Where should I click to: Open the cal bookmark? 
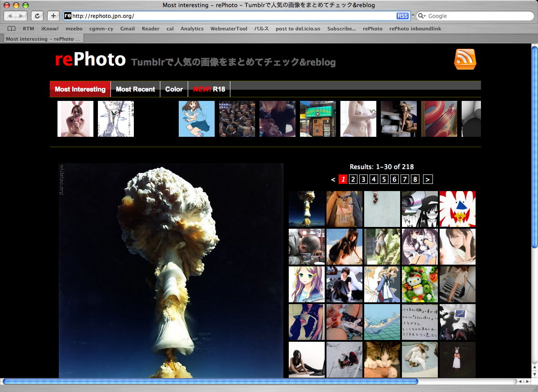click(x=170, y=29)
